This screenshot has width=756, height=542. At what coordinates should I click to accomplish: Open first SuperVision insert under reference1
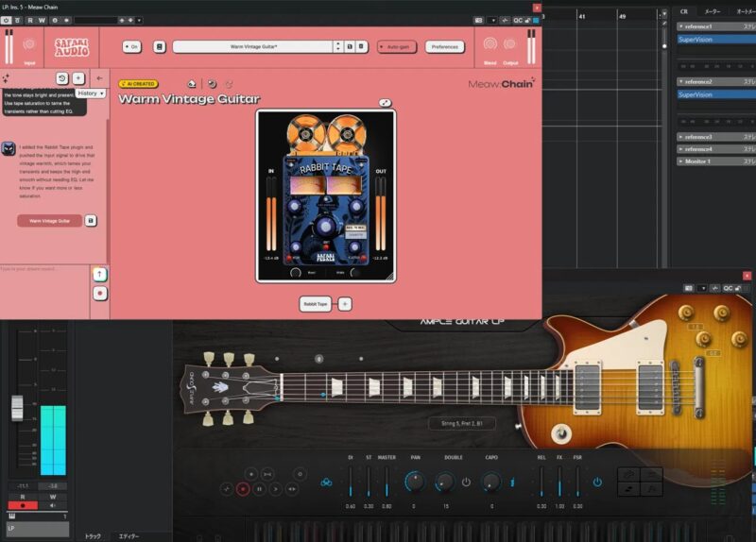click(x=716, y=40)
